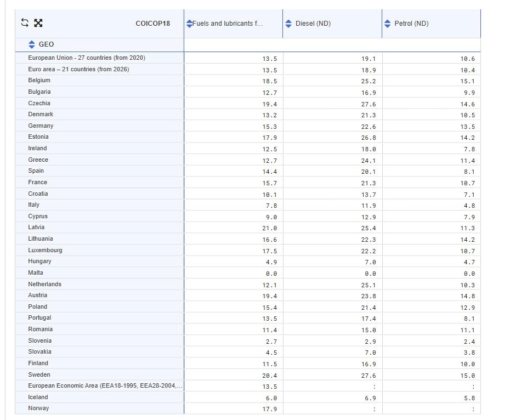The height and width of the screenshot is (420, 510).
Task: Select the Germany row label
Action: coord(41,126)
